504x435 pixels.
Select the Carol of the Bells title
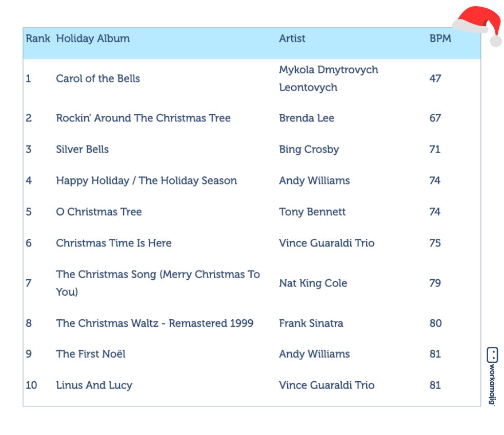(x=98, y=78)
